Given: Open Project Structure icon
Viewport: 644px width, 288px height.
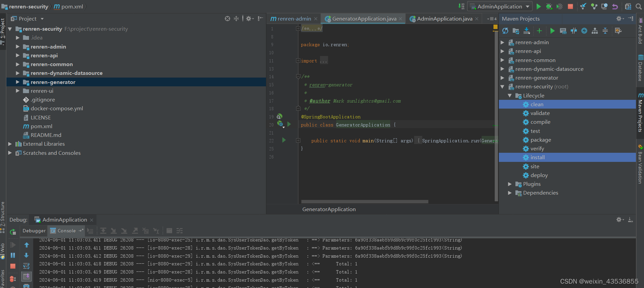Looking at the screenshot, I should (x=628, y=6).
